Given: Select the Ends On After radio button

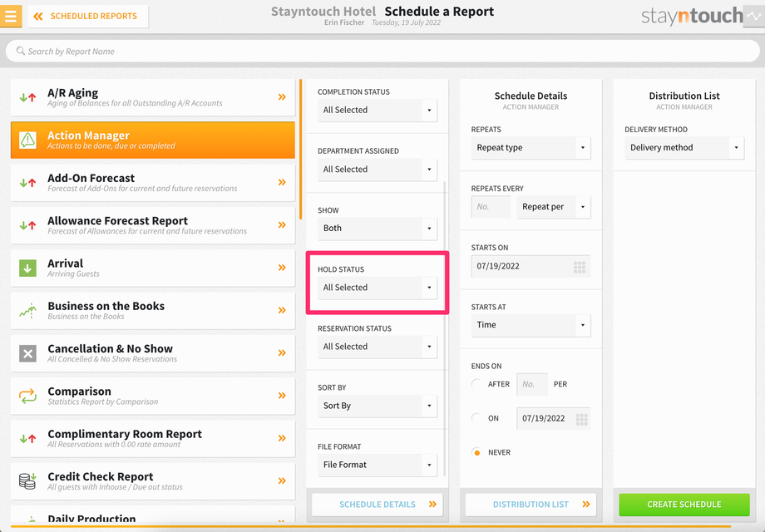Looking at the screenshot, I should [477, 384].
